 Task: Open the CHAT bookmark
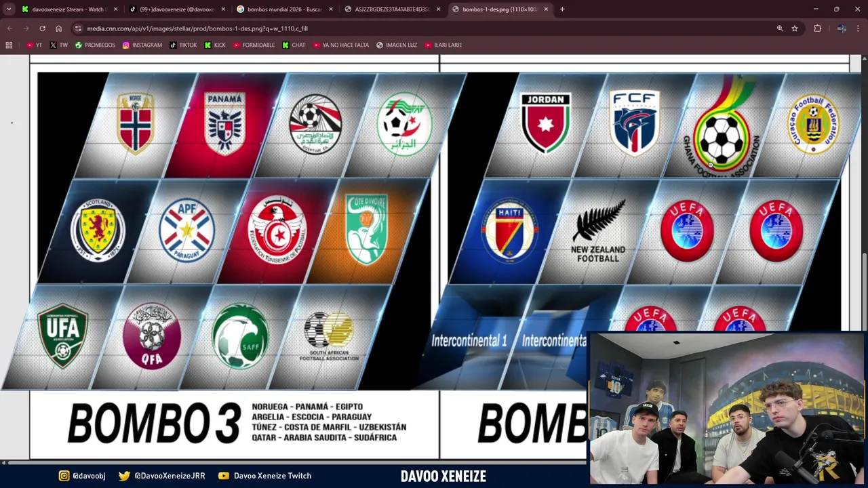294,45
